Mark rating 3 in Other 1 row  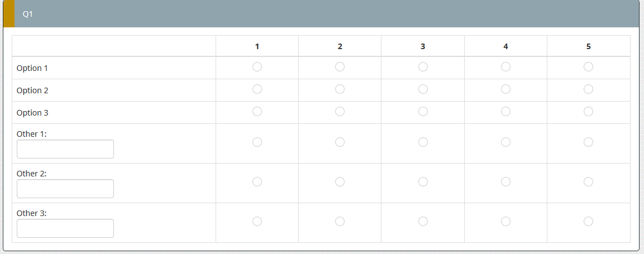click(x=423, y=142)
